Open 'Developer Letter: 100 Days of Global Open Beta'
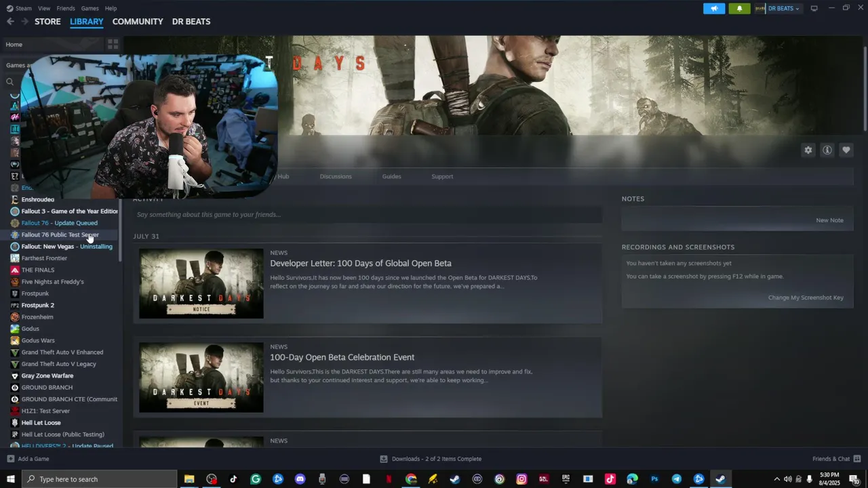Image resolution: width=868 pixels, height=488 pixels. (361, 263)
